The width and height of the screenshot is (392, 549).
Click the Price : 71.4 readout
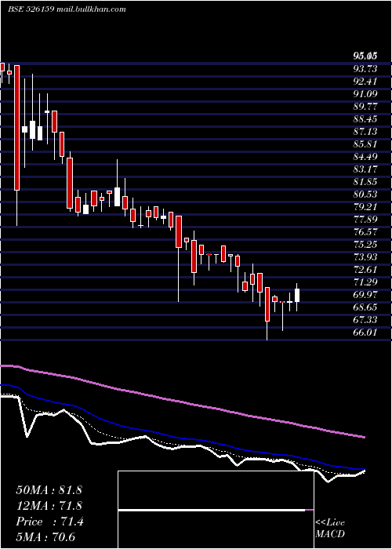point(49,522)
